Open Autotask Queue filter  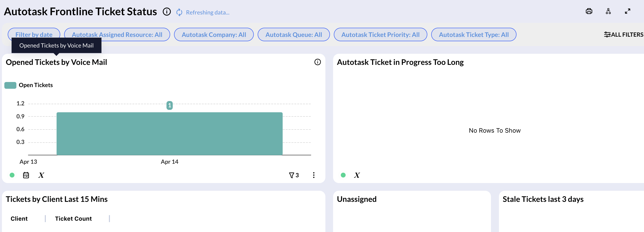coord(294,34)
